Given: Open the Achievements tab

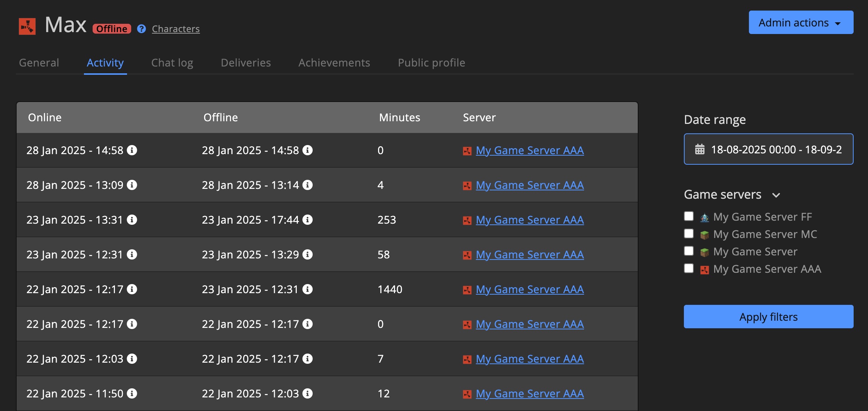Looking at the screenshot, I should tap(334, 63).
